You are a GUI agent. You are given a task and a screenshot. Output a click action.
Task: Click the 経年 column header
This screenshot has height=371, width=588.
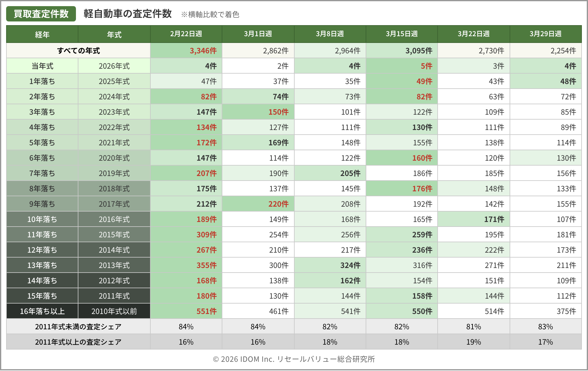pos(42,34)
